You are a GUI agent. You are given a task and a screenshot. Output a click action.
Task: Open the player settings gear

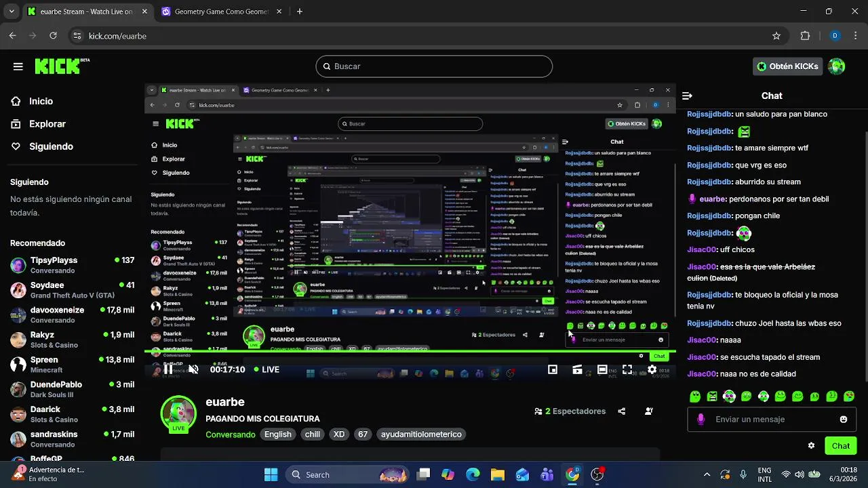click(x=652, y=369)
